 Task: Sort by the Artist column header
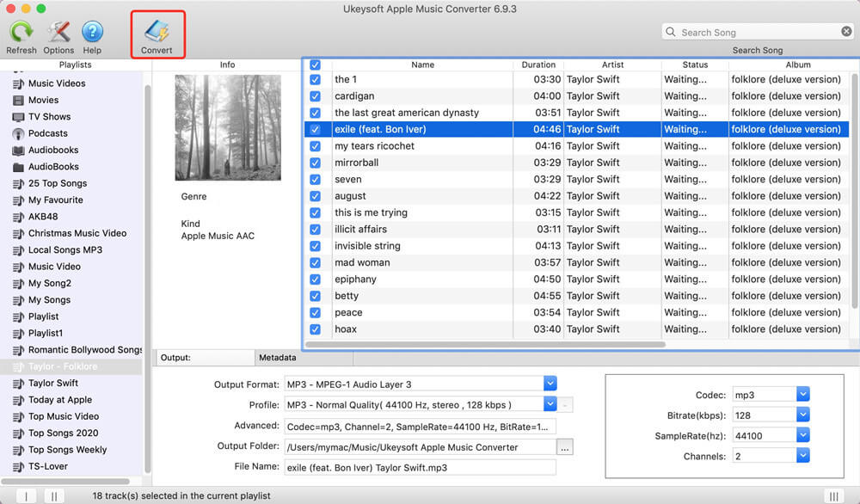612,65
